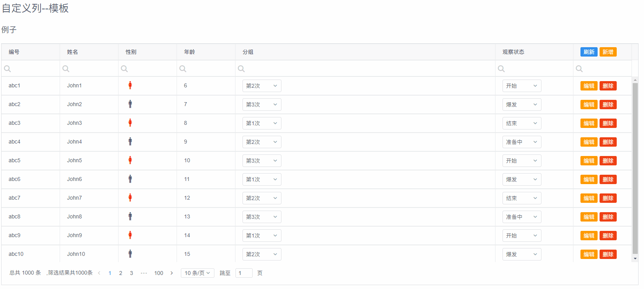
Task: Click the red female icon in John1 row
Action: click(x=130, y=85)
